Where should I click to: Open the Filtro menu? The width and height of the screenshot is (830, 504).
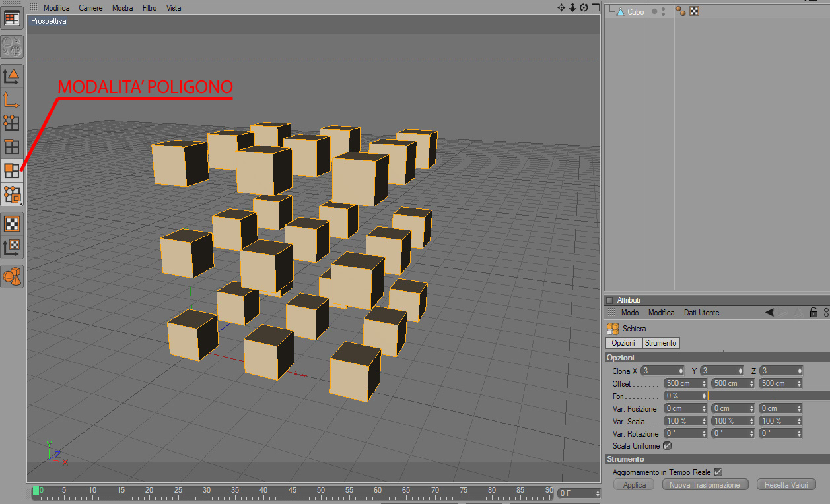click(x=149, y=8)
